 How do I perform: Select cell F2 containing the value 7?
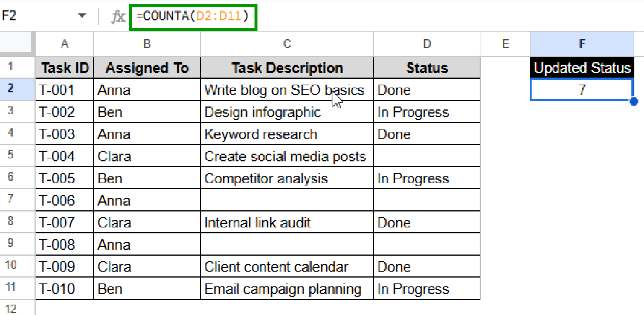point(582,90)
